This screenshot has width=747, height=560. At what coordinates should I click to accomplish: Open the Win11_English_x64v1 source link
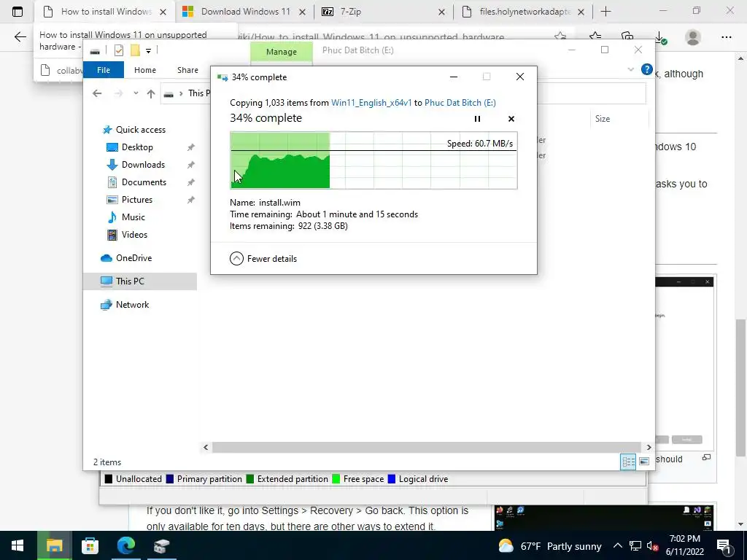(371, 103)
